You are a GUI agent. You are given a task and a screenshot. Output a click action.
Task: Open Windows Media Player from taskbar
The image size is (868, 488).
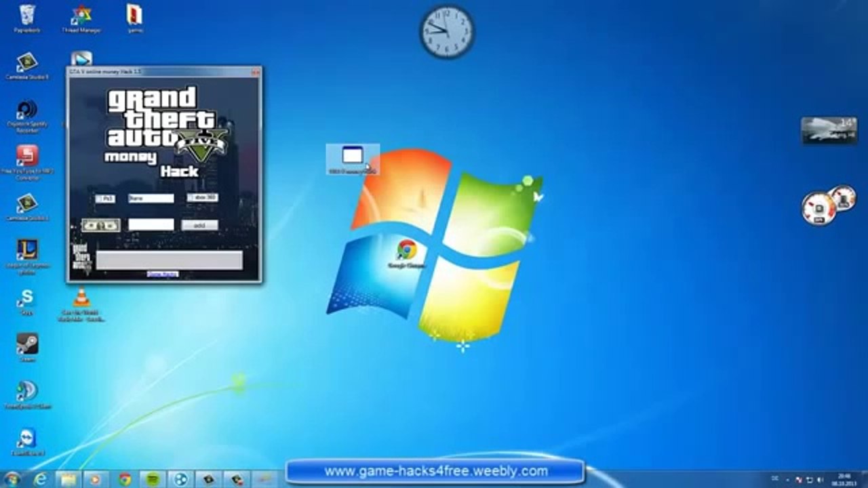click(x=96, y=479)
